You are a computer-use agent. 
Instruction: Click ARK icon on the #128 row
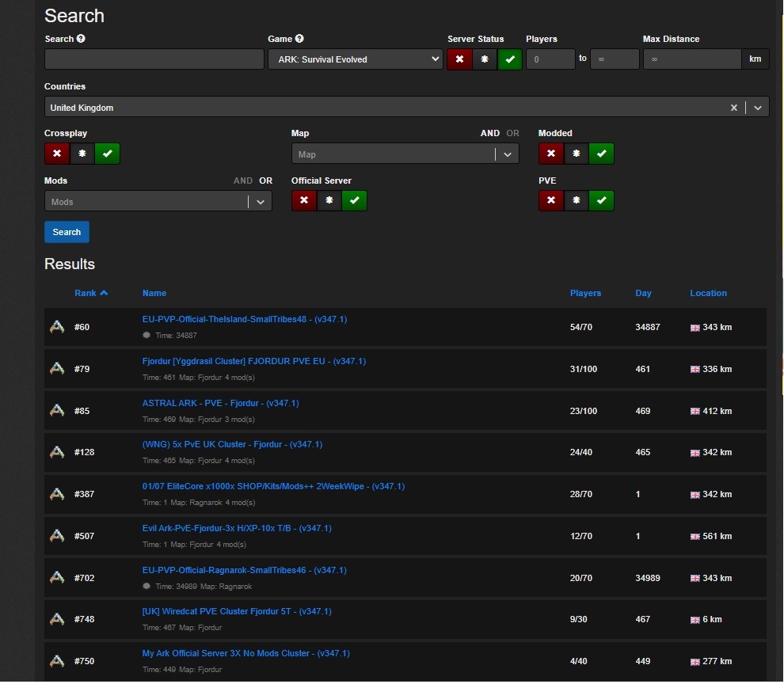pos(57,452)
